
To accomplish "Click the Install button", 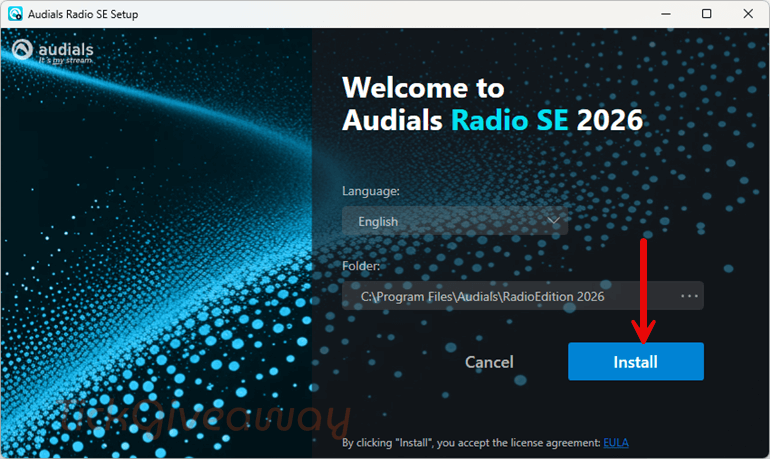I will click(635, 361).
